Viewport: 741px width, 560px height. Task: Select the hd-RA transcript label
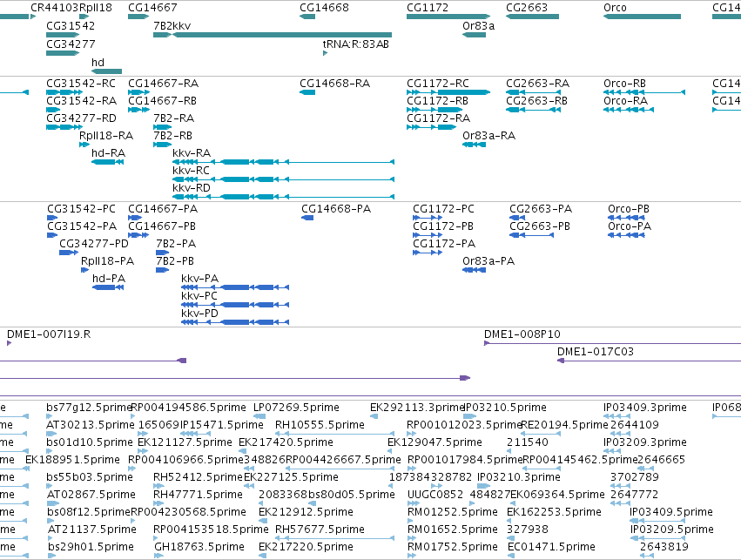[x=108, y=153]
